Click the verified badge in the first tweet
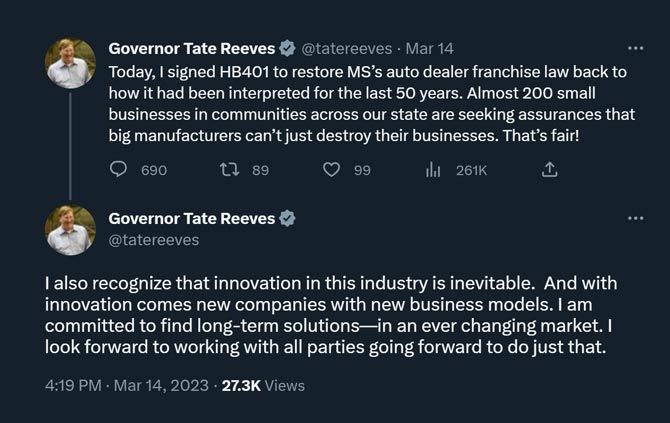This screenshot has height=423, width=670. click(x=289, y=47)
